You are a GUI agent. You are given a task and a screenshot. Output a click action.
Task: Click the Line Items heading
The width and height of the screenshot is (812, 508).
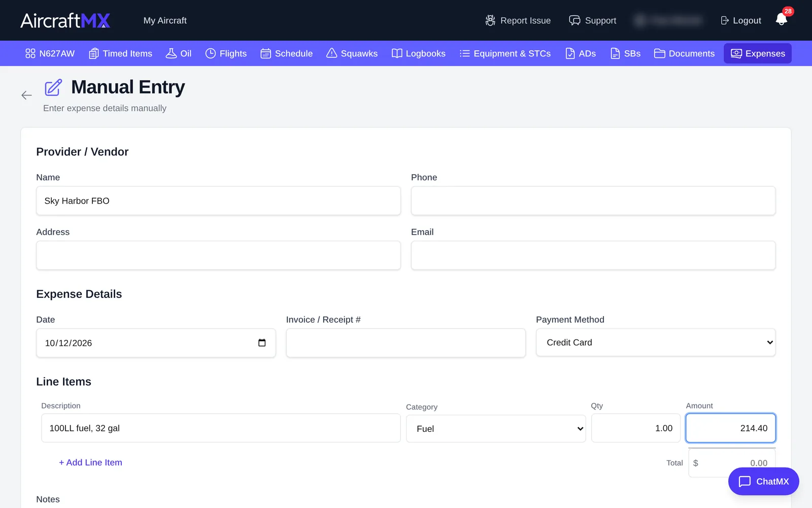(x=63, y=382)
